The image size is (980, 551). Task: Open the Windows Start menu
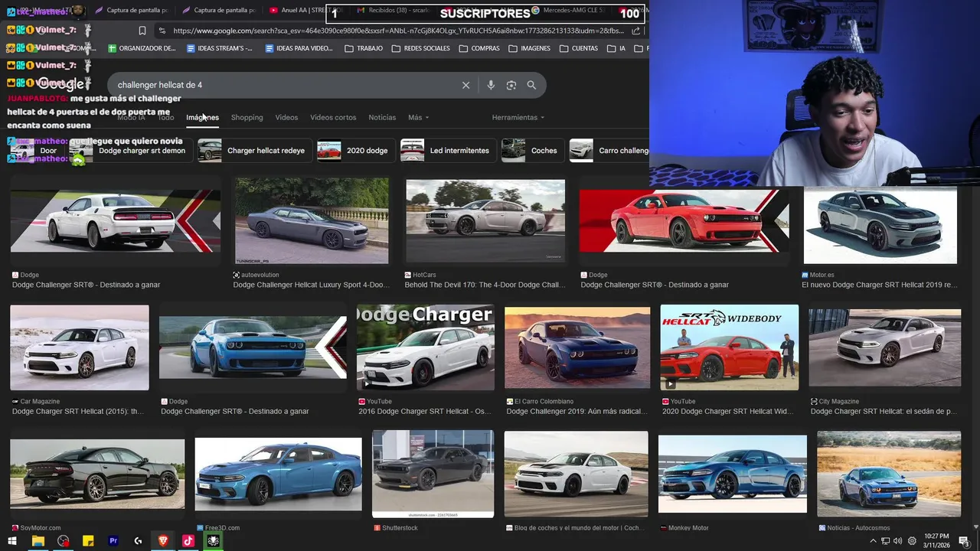click(x=11, y=540)
